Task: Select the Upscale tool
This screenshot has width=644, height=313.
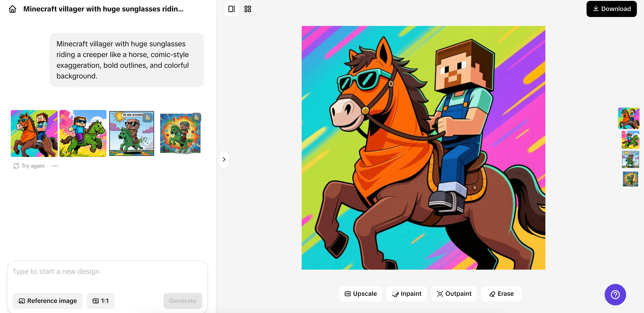Action: [360, 294]
